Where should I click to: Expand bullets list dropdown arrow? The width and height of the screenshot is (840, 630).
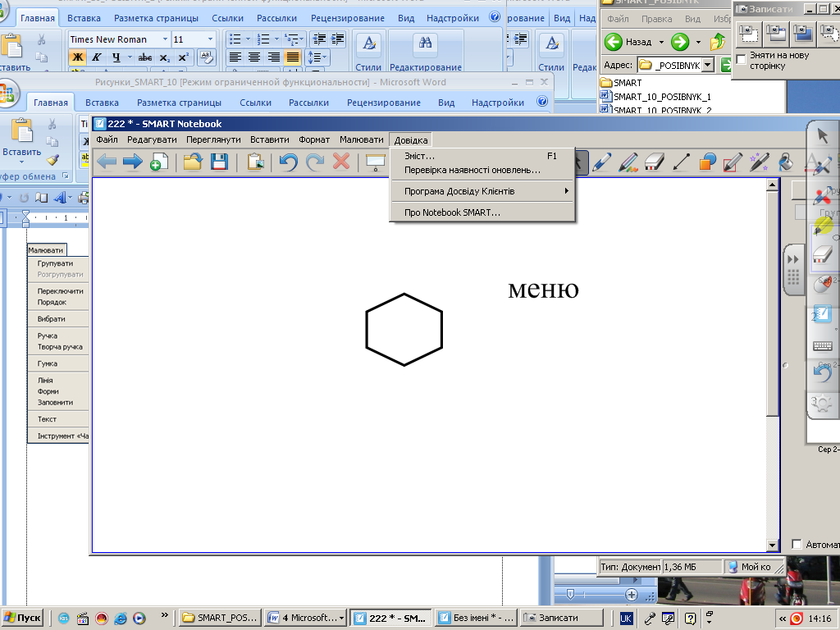point(248,39)
